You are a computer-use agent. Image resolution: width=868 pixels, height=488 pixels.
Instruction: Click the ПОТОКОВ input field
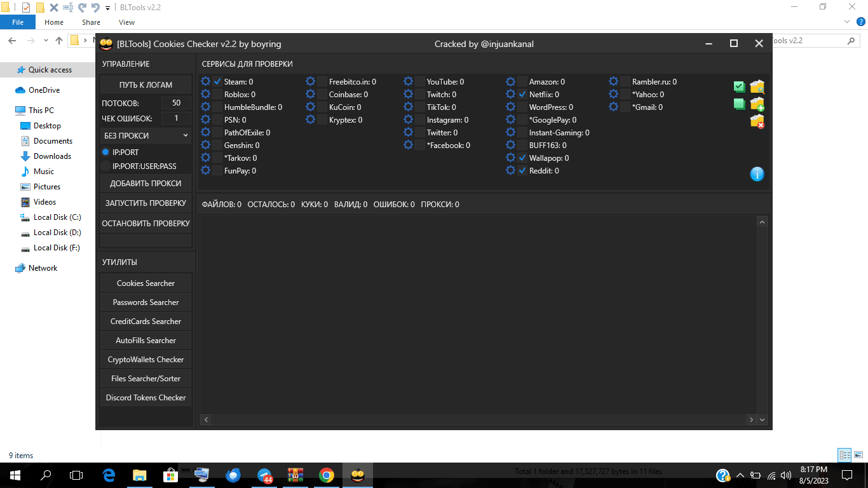coord(176,103)
